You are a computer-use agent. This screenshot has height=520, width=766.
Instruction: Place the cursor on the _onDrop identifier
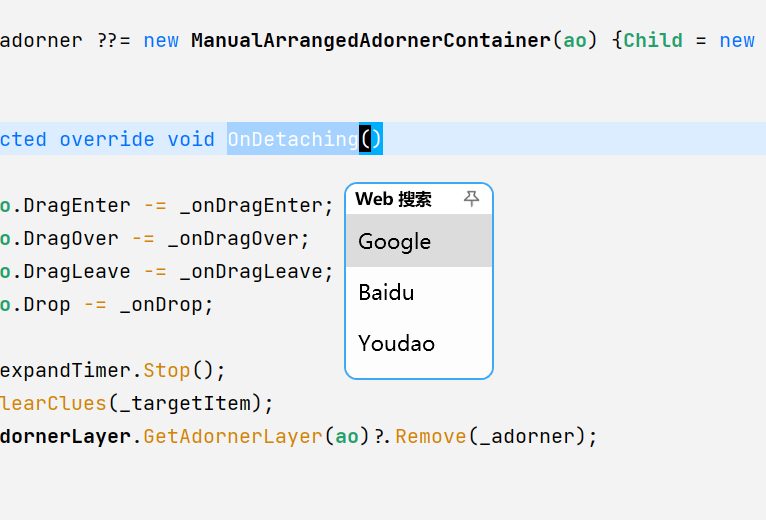[162, 304]
